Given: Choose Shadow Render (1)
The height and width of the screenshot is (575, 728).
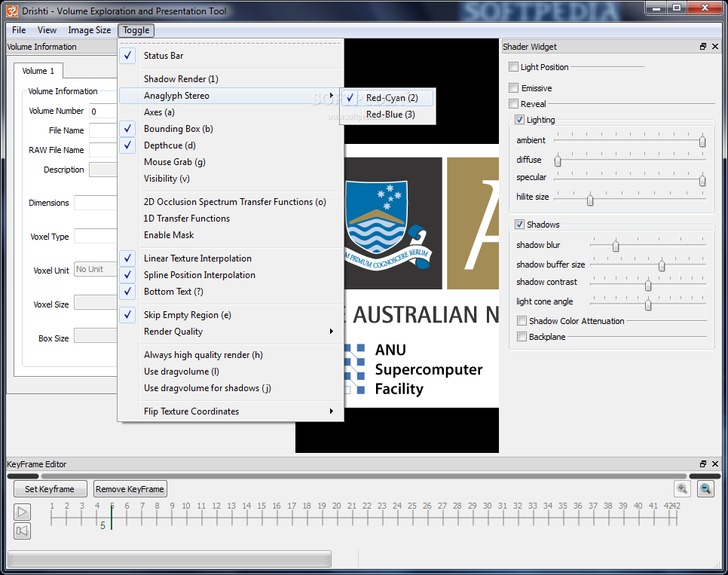Looking at the screenshot, I should pyautogui.click(x=231, y=79).
